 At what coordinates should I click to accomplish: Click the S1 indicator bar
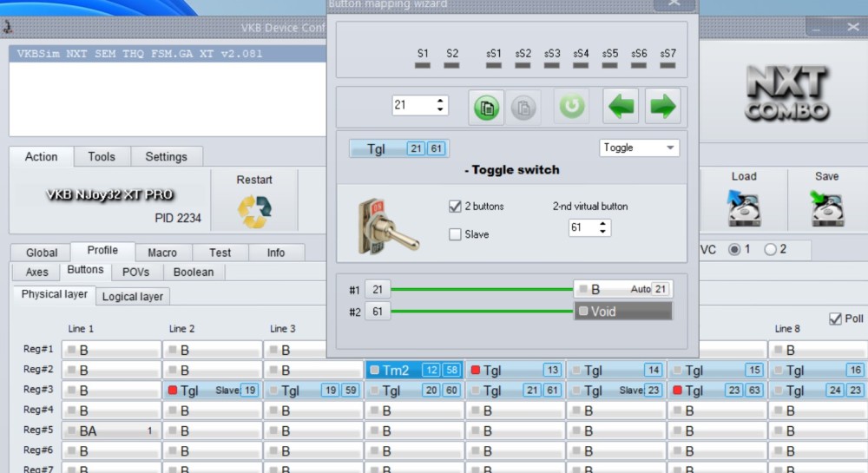point(423,65)
